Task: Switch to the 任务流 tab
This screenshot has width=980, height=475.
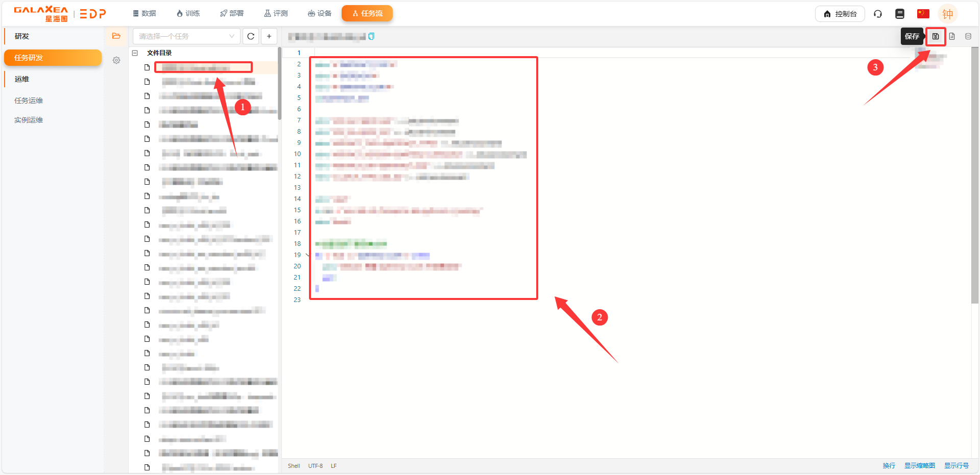Action: click(367, 13)
